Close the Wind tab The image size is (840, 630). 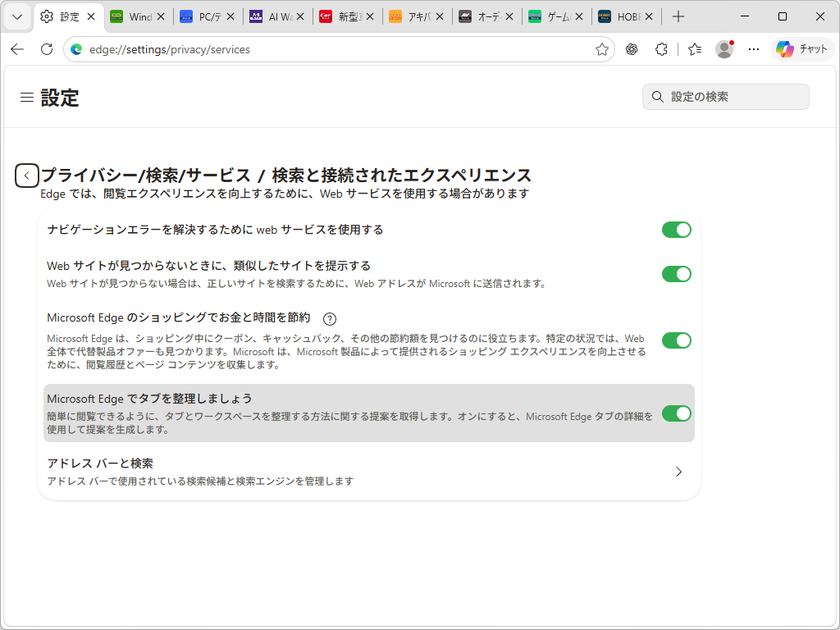pyautogui.click(x=161, y=16)
